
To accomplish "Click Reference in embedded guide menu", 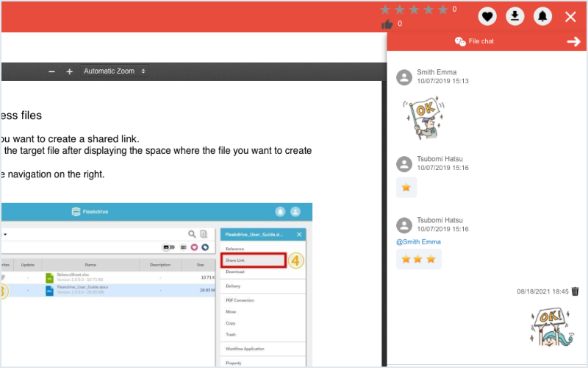I will 234,249.
